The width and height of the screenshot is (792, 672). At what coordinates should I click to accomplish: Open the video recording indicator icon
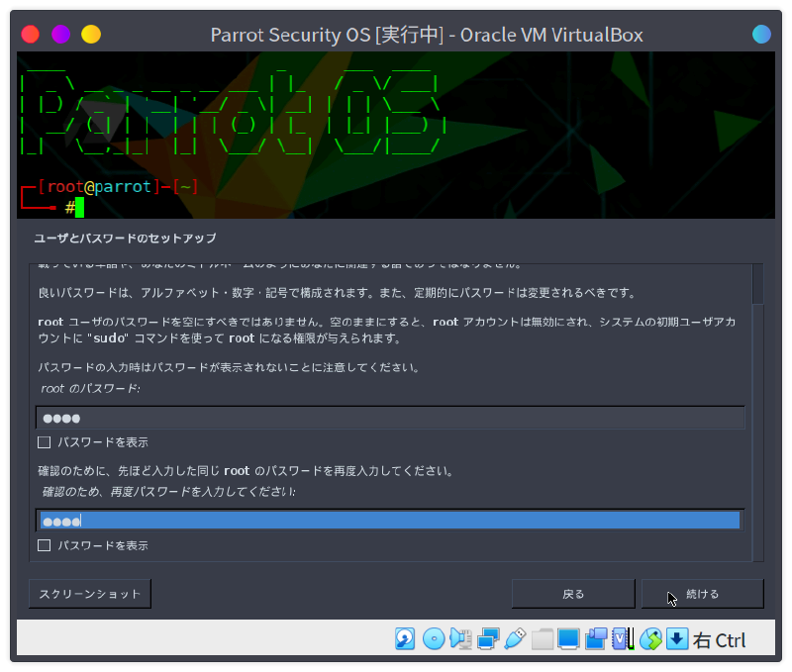595,639
